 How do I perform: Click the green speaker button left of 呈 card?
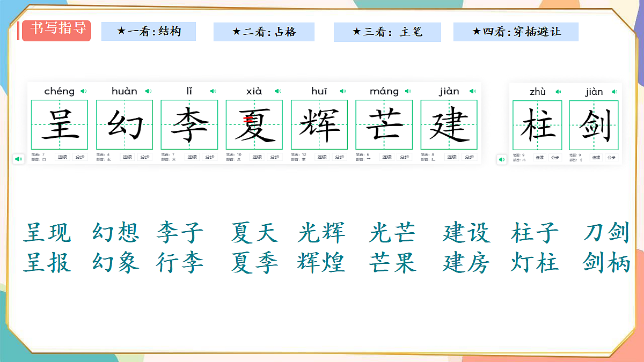pos(18,159)
